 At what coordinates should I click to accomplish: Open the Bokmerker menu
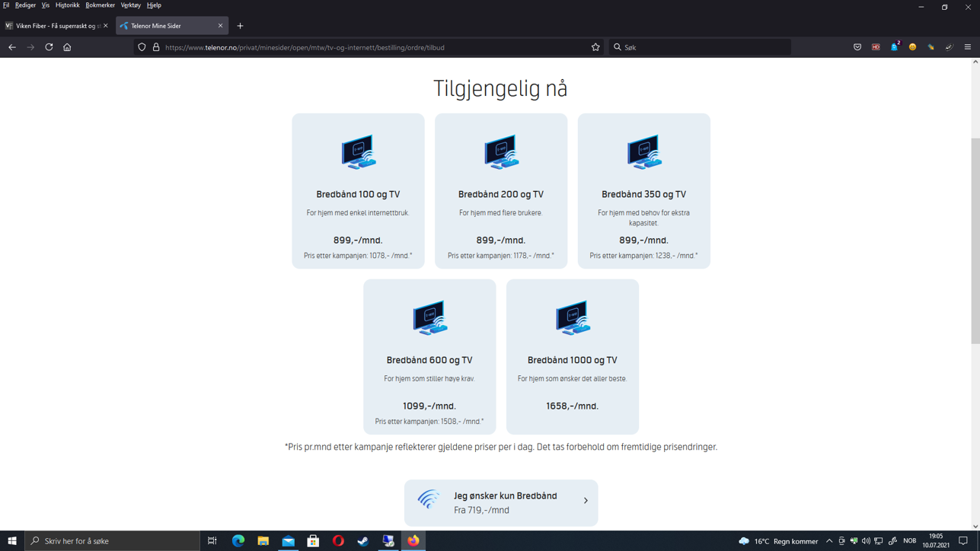point(100,5)
